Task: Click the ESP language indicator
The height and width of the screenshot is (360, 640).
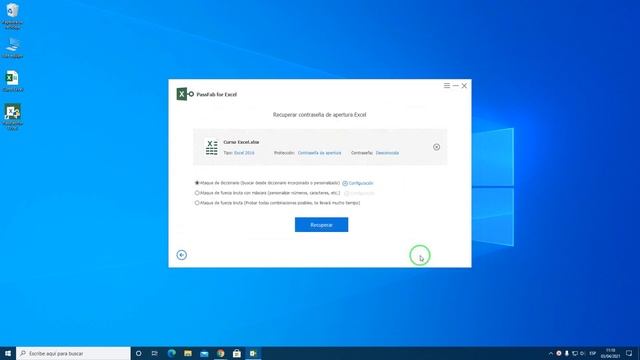Action: click(x=593, y=353)
